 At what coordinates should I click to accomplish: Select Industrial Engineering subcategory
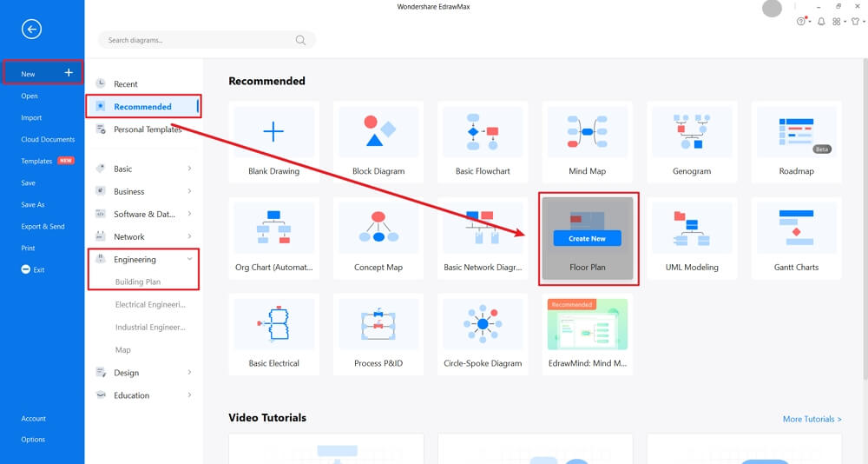150,327
